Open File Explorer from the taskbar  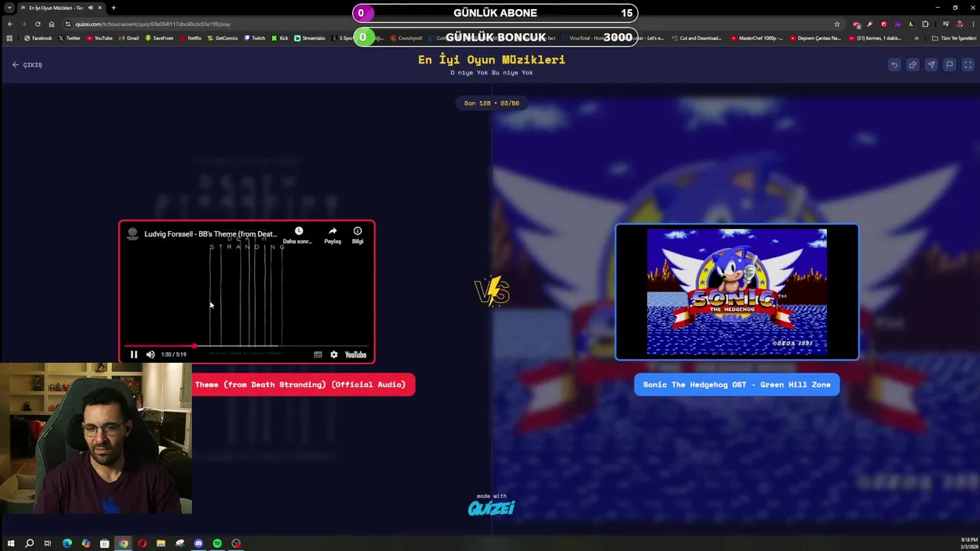pyautogui.click(x=161, y=543)
